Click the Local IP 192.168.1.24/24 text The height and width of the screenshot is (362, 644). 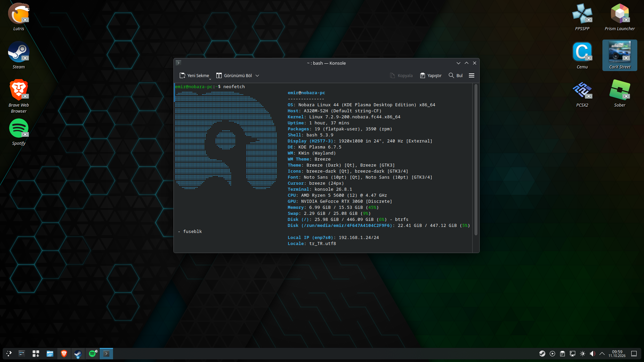333,238
